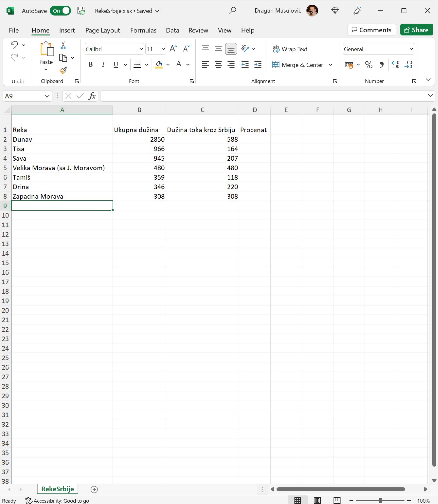Image resolution: width=438 pixels, height=504 pixels.
Task: Click the Cut scissors icon
Action: point(63,45)
